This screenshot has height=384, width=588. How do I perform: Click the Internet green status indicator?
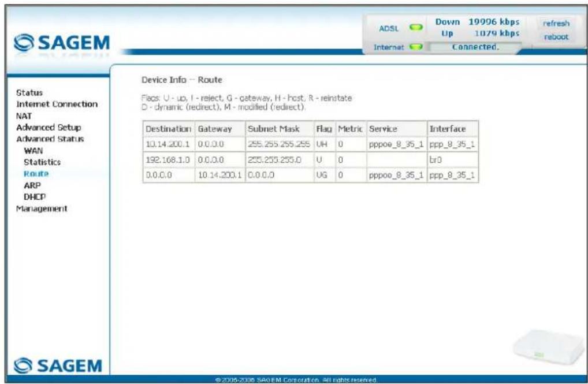click(x=416, y=47)
